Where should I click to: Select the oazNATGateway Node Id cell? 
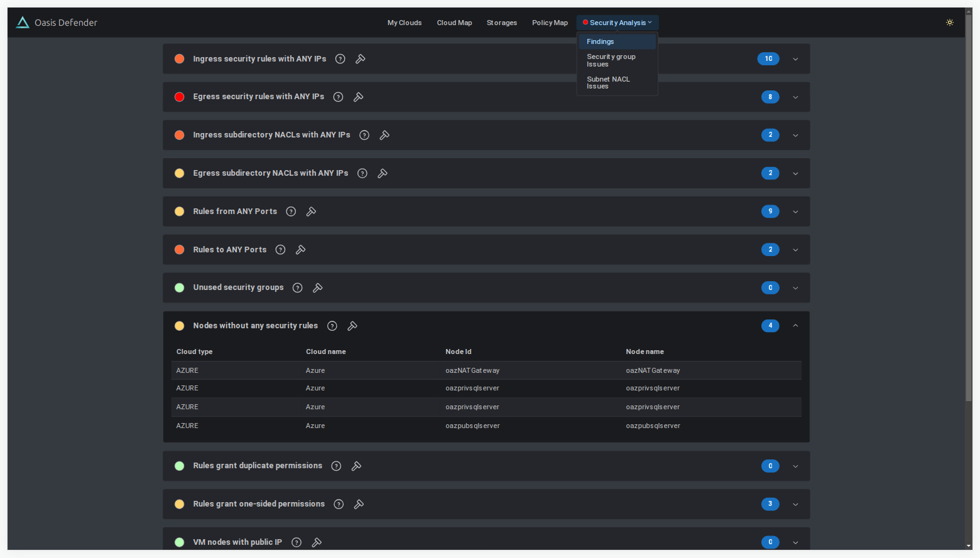tap(472, 370)
